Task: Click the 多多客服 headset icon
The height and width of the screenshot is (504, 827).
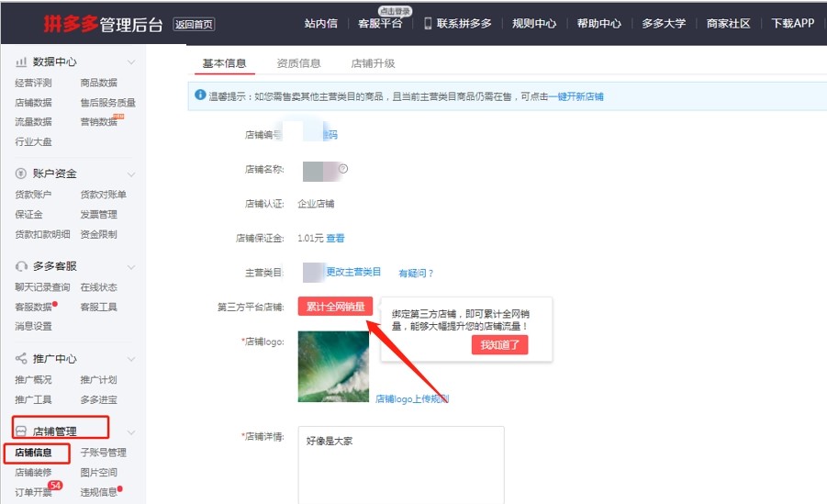Action: [21, 266]
